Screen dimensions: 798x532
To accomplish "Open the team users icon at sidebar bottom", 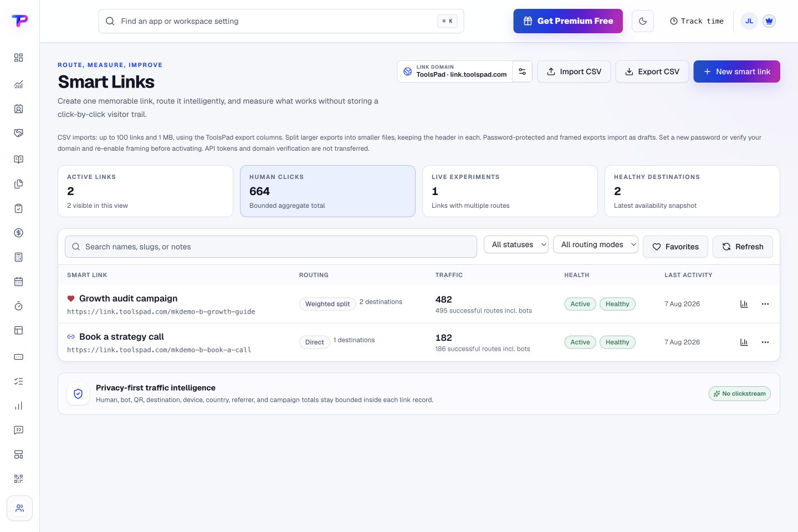I will (19, 508).
